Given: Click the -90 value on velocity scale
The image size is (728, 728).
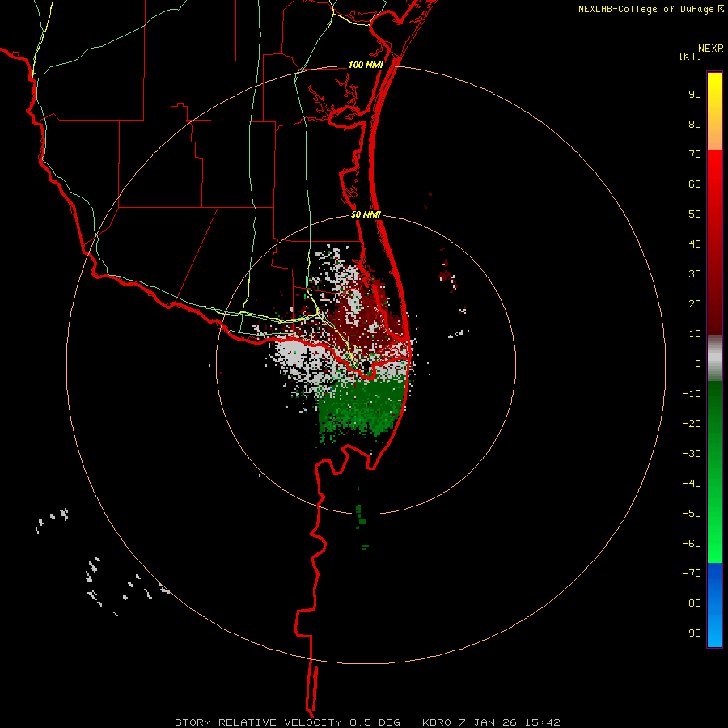Looking at the screenshot, I should (x=692, y=633).
